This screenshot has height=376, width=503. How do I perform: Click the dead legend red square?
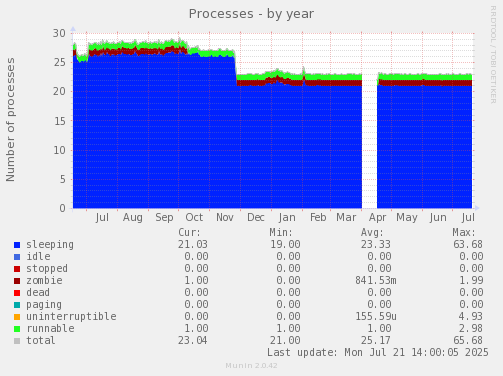coord(17,293)
